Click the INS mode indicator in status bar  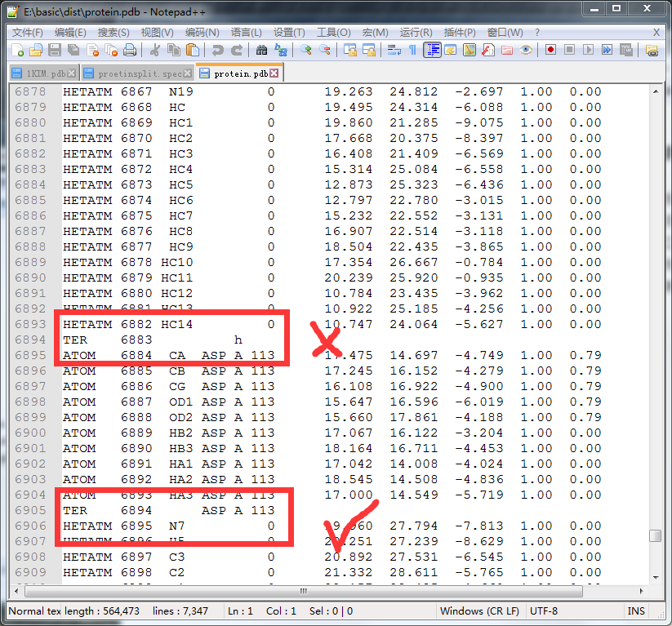635,610
